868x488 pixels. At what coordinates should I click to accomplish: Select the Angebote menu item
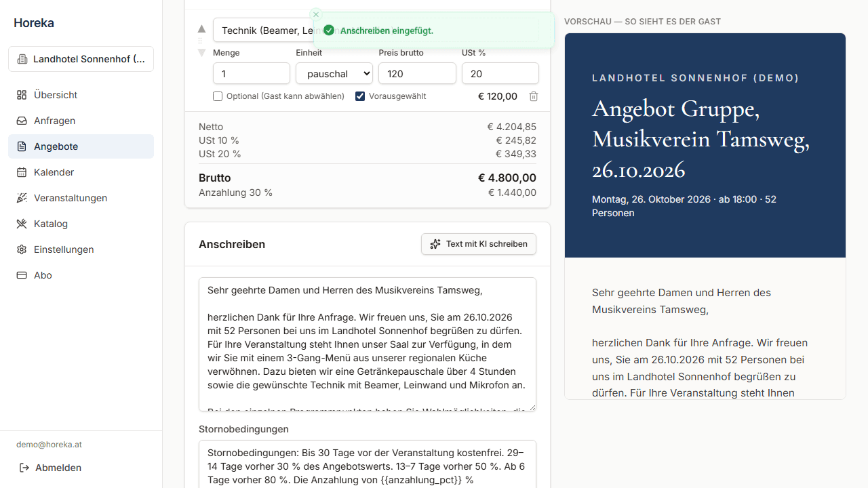pos(81,146)
